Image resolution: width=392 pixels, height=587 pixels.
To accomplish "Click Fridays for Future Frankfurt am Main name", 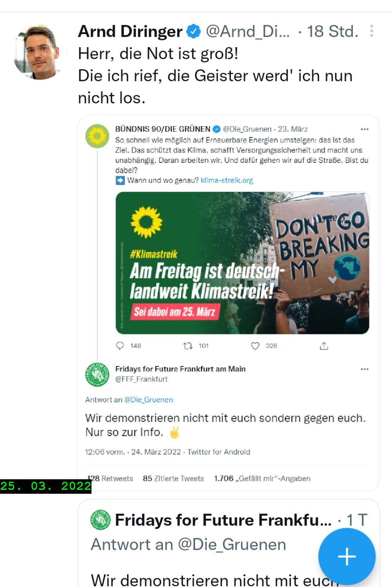I will click(180, 369).
